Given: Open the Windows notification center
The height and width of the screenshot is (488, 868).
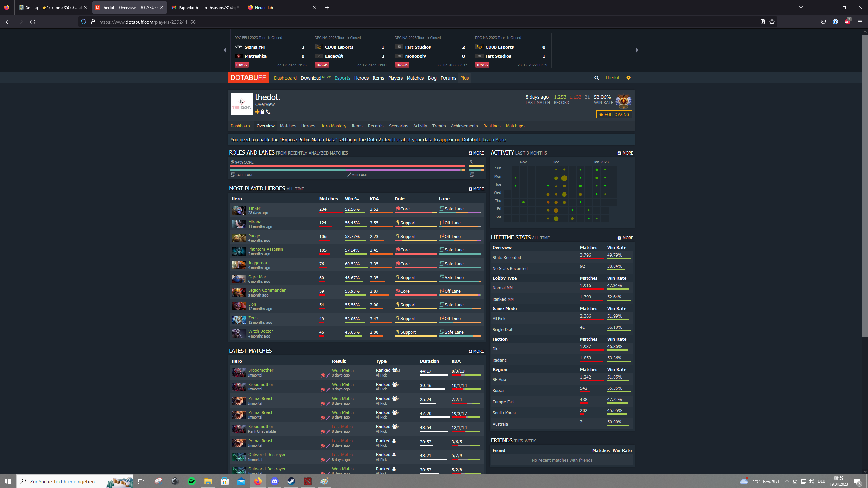Looking at the screenshot, I should pyautogui.click(x=857, y=481).
